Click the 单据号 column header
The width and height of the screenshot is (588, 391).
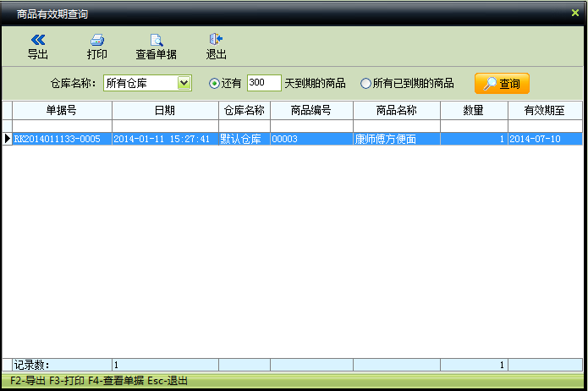point(63,110)
